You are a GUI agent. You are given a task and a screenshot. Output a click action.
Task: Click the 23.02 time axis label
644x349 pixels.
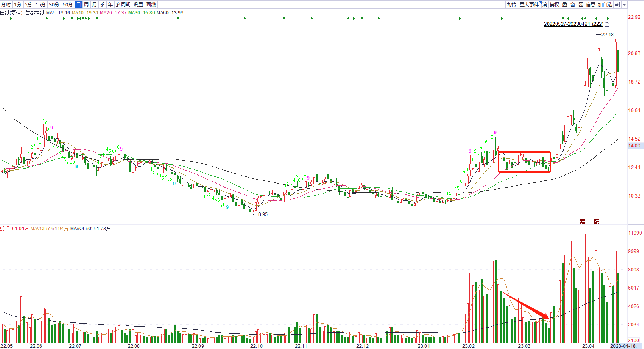tap(468, 346)
